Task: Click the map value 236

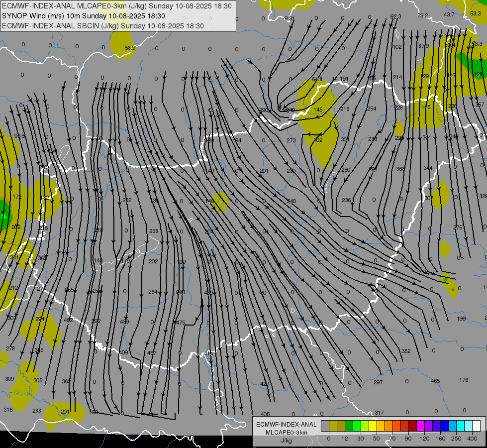Action: point(346,200)
